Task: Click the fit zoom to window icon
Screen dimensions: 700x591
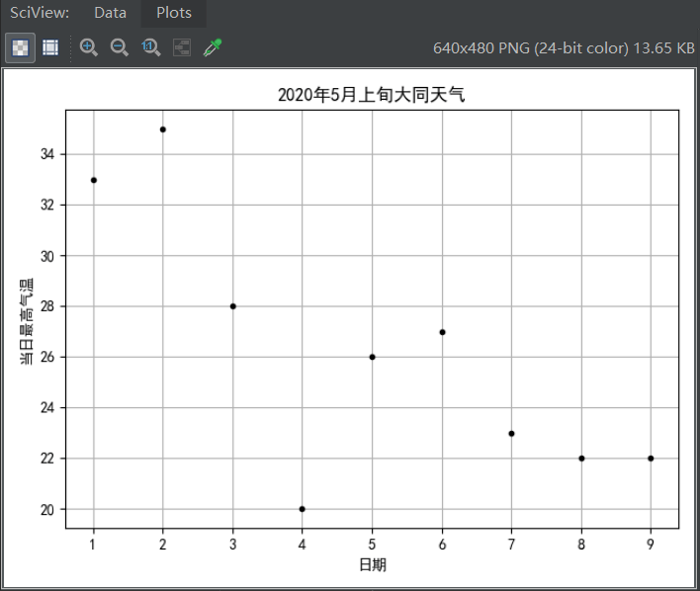Action: click(x=182, y=47)
